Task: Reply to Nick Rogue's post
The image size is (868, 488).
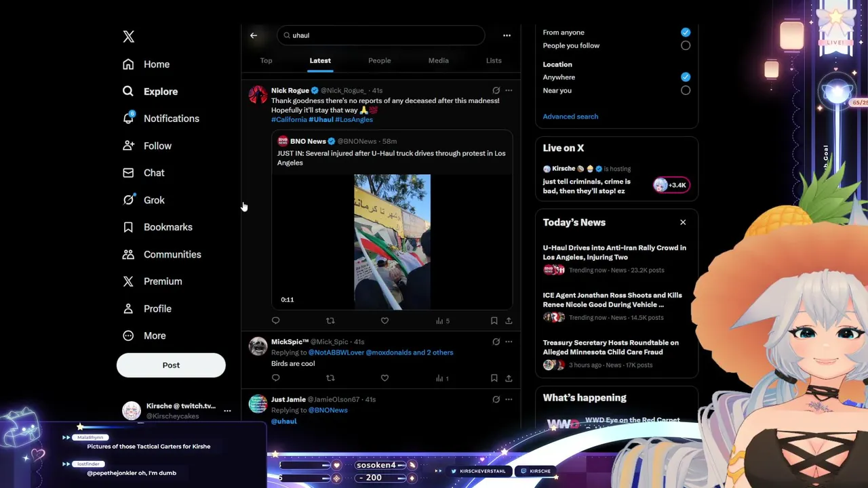Action: pyautogui.click(x=275, y=321)
